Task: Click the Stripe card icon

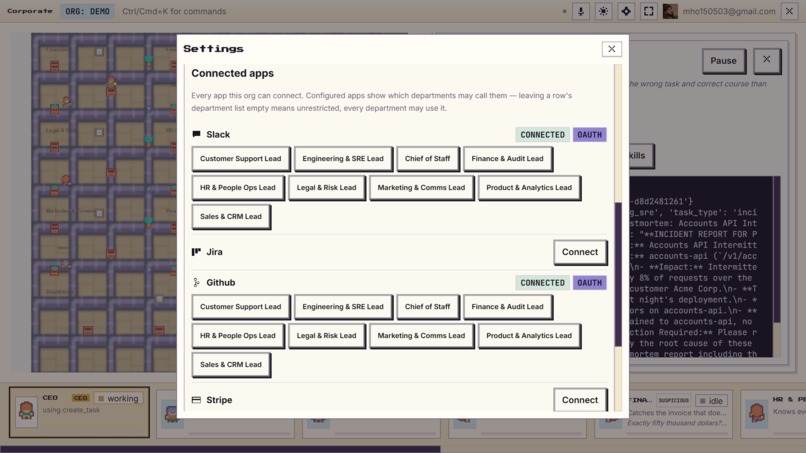Action: coord(196,400)
